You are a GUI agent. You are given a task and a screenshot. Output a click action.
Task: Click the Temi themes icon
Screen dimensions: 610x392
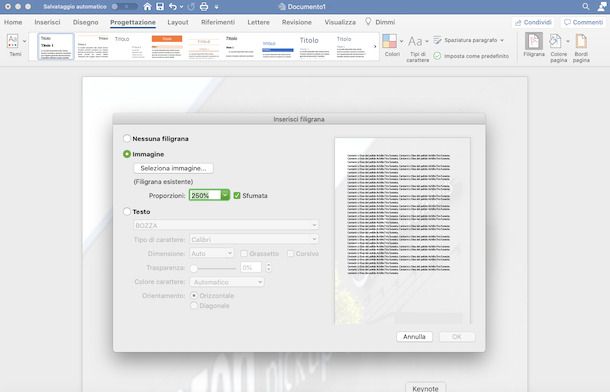tap(13, 41)
